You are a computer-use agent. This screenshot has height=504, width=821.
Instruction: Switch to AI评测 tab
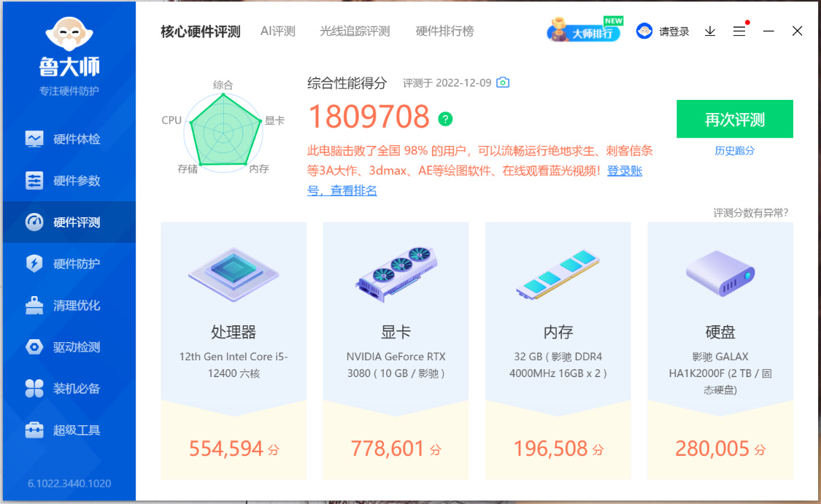point(278,31)
